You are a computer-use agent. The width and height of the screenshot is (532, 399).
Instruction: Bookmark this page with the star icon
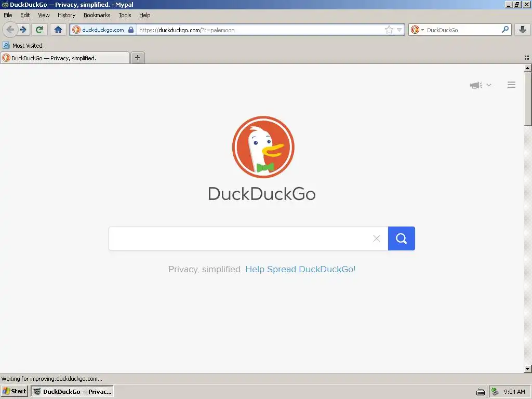point(389,30)
